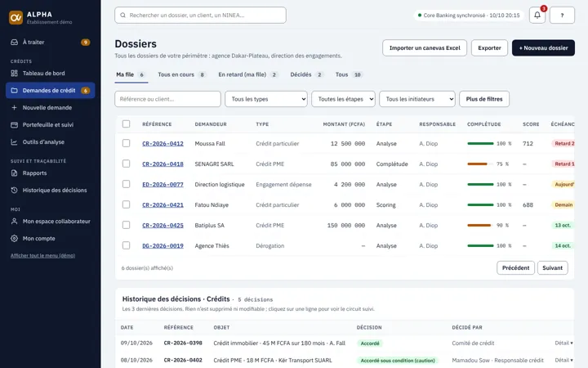The width and height of the screenshot is (588, 368).
Task: Click the Mon espace collaborateur person icon
Action: pyautogui.click(x=14, y=221)
